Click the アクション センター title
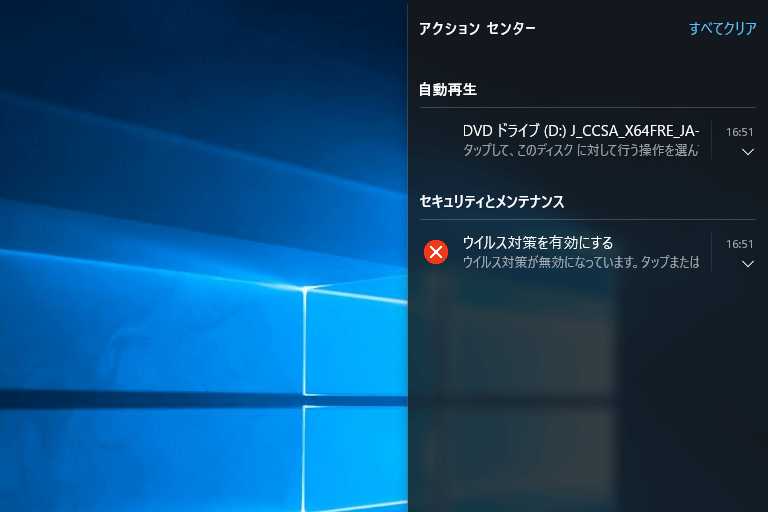Viewport: 768px width, 512px height. (x=477, y=28)
